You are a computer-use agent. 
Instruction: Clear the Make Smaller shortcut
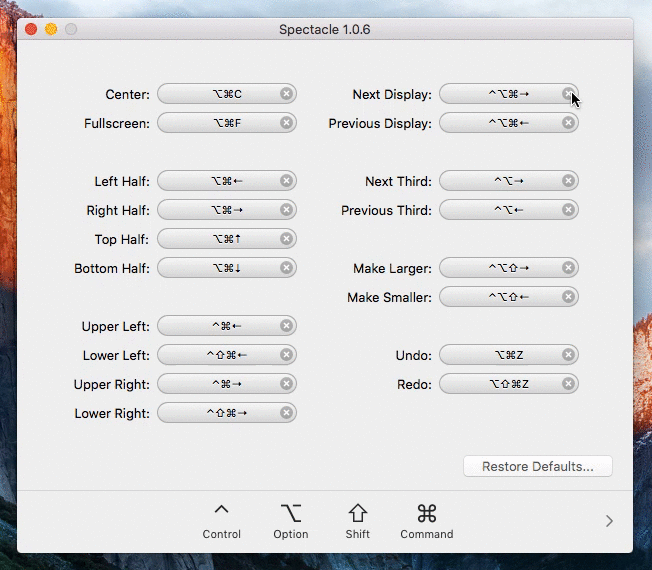pos(568,297)
